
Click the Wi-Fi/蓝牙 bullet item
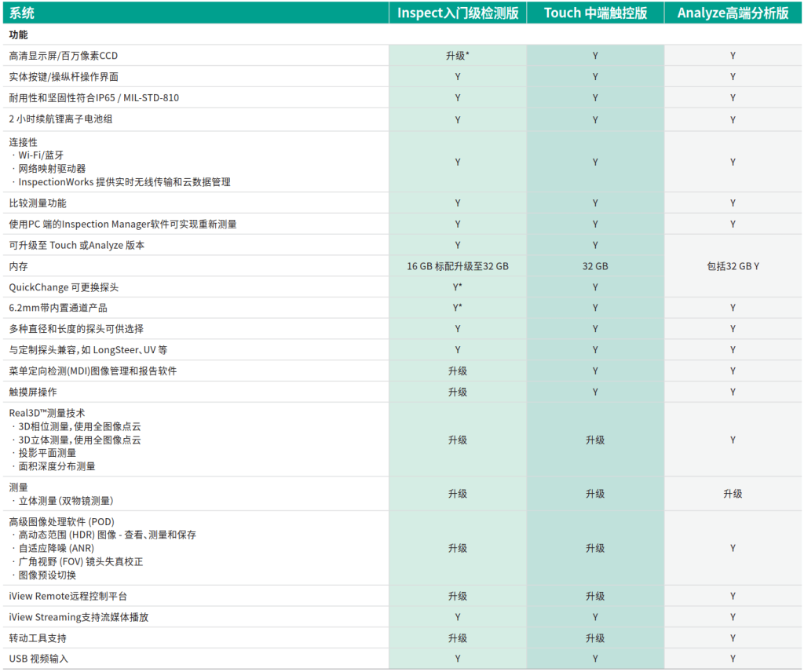tap(41, 155)
